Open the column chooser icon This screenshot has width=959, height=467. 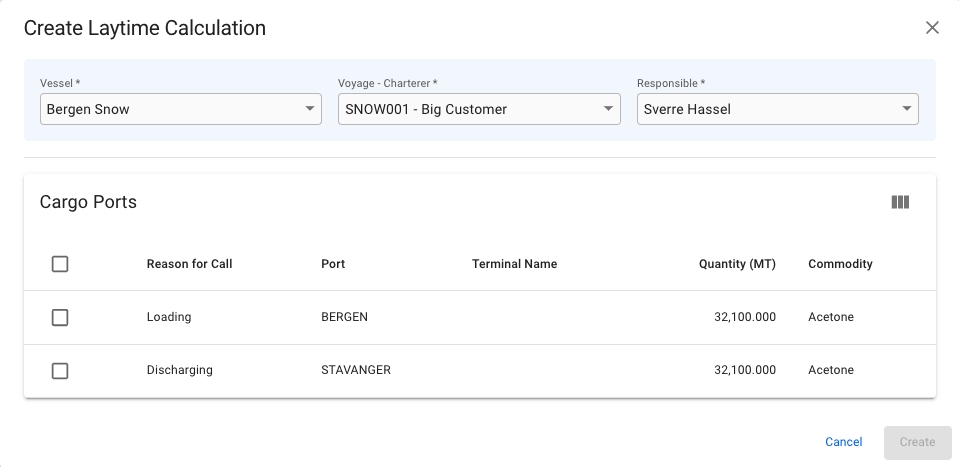tap(900, 202)
